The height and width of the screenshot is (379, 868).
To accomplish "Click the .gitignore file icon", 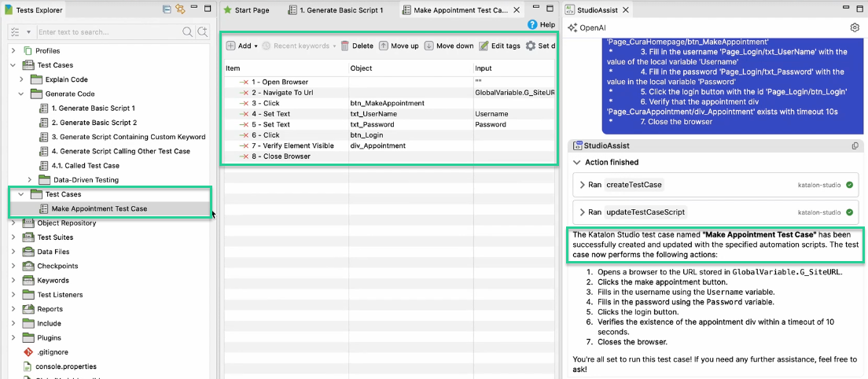I will (x=28, y=352).
